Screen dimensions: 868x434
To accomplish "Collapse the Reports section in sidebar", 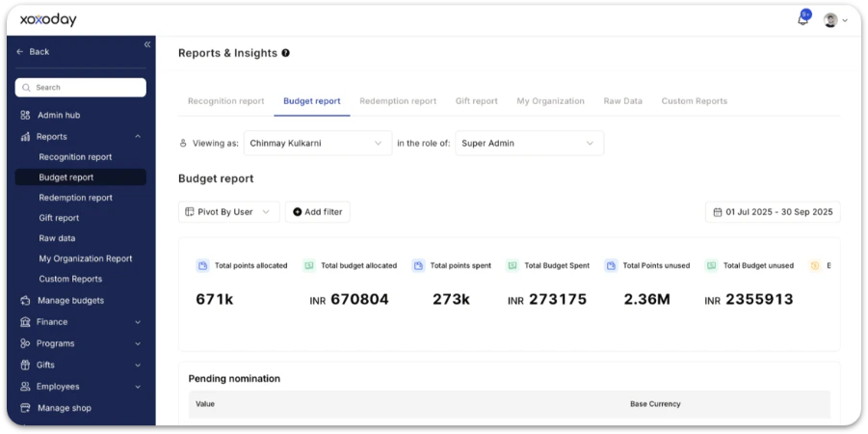I will point(138,137).
